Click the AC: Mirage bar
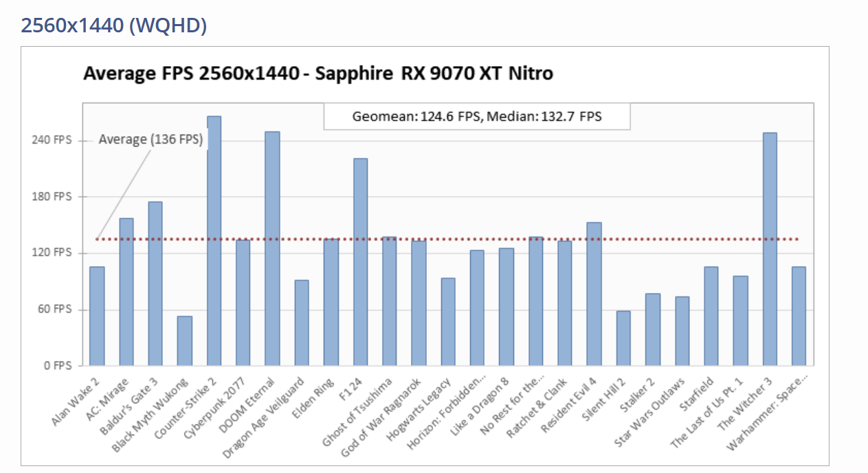This screenshot has width=868, height=473. (126, 292)
